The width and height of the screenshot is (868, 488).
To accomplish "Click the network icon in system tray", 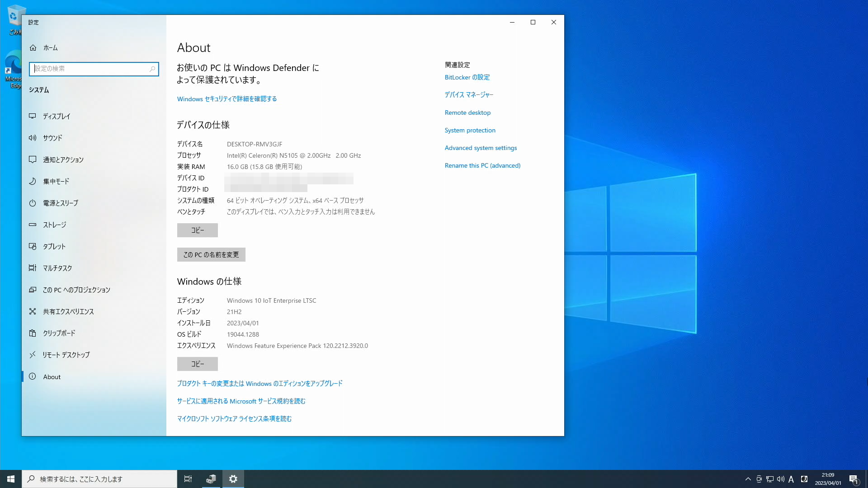I will (x=770, y=479).
